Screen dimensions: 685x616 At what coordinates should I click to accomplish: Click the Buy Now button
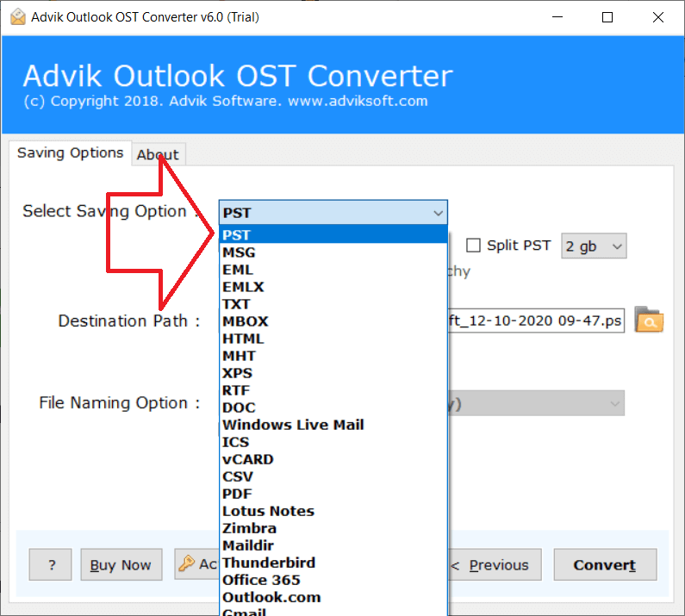(121, 565)
